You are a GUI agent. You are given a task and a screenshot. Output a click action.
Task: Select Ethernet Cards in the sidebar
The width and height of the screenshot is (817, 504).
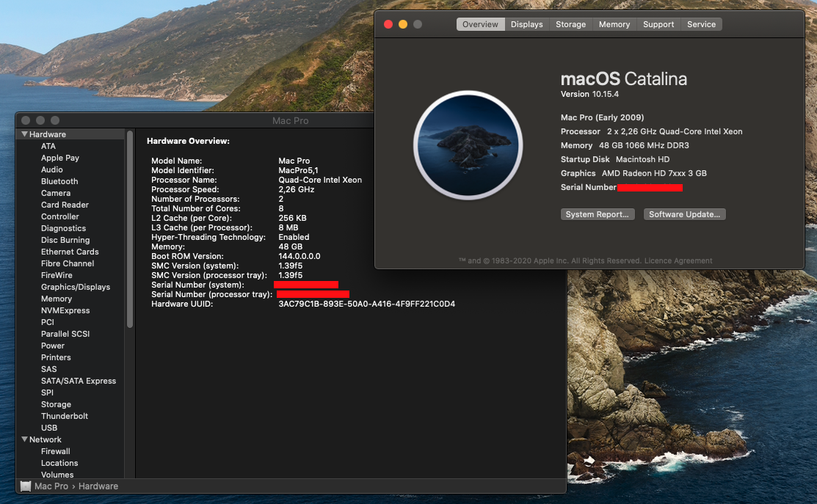point(70,252)
